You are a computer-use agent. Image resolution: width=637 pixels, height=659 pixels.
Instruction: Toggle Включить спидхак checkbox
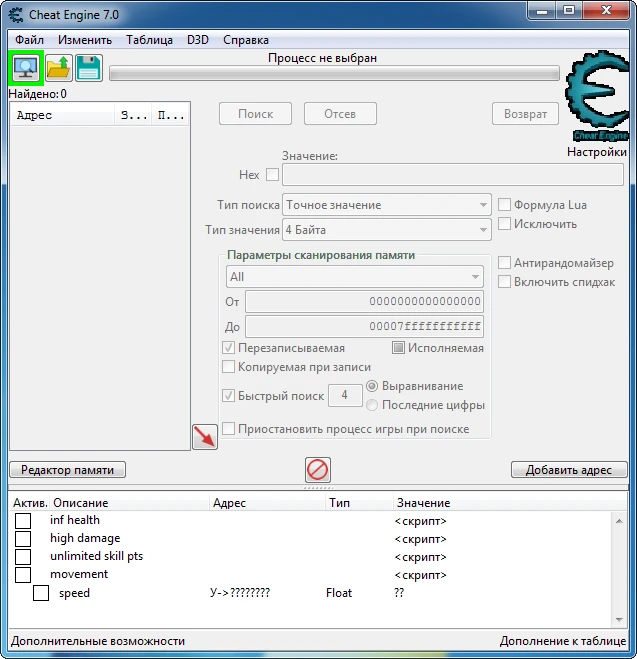click(504, 282)
